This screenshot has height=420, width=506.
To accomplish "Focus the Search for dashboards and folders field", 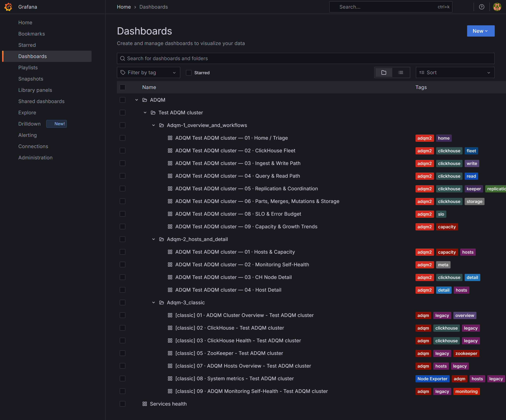I will pyautogui.click(x=305, y=59).
